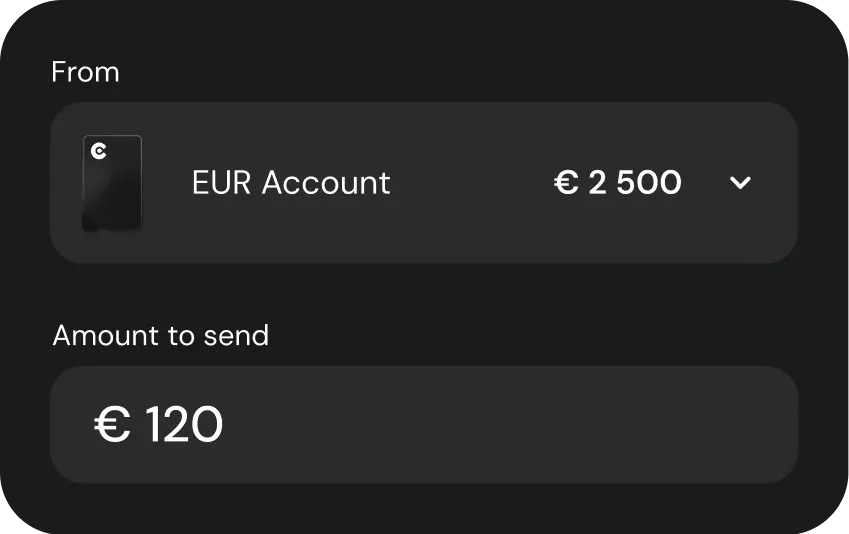The image size is (849, 534).
Task: Click the word send in the label
Action: 241,335
